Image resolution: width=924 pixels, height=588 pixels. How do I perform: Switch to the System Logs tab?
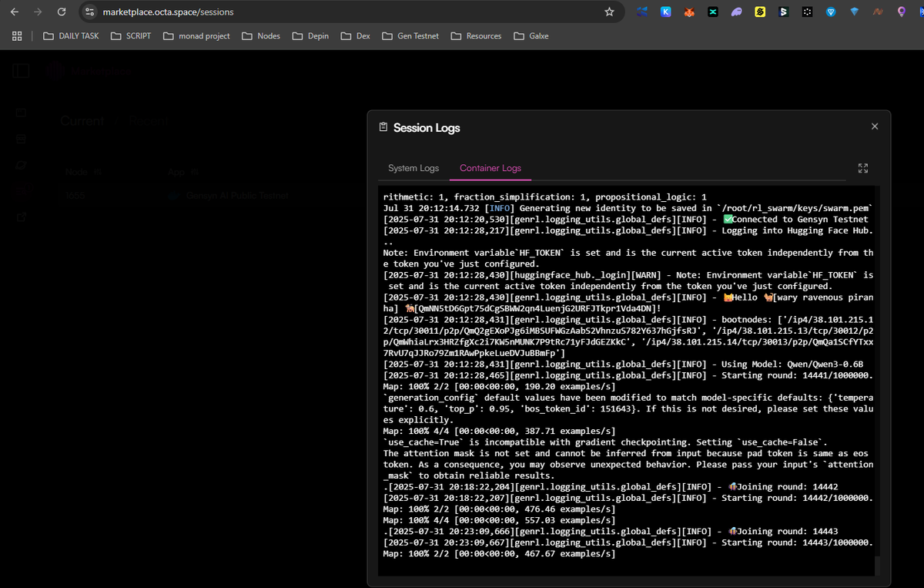pyautogui.click(x=413, y=168)
